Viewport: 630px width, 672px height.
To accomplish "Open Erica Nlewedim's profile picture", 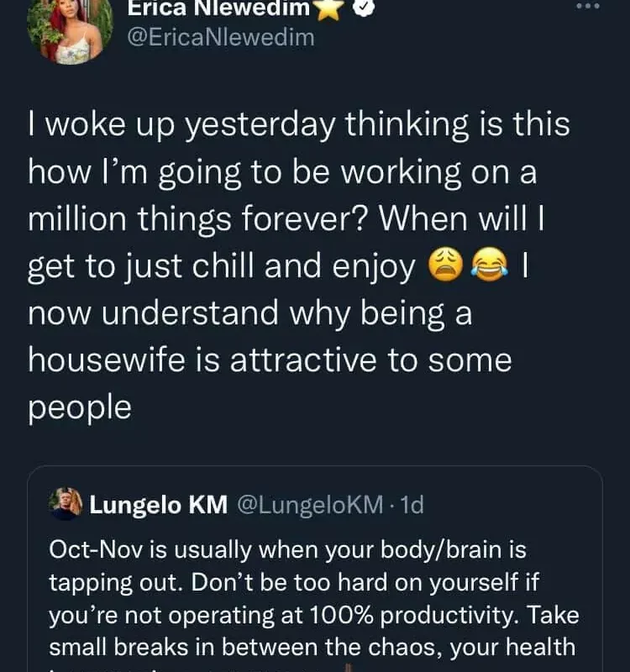I will tap(70, 29).
